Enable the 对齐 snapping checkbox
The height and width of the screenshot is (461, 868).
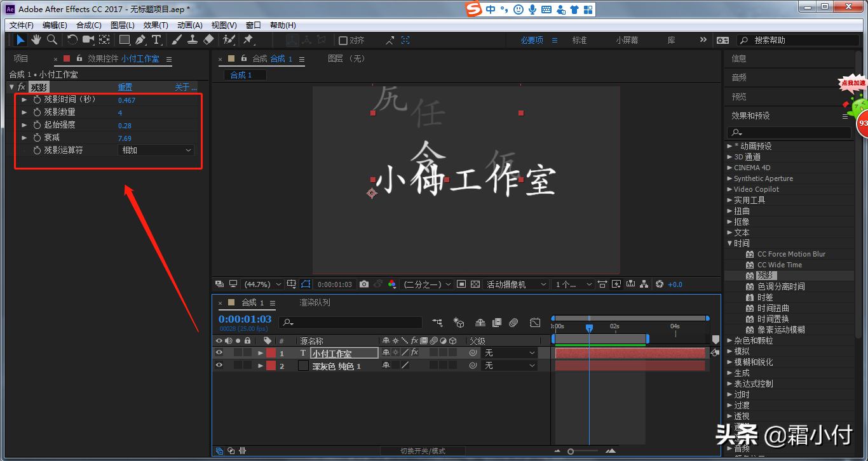343,41
